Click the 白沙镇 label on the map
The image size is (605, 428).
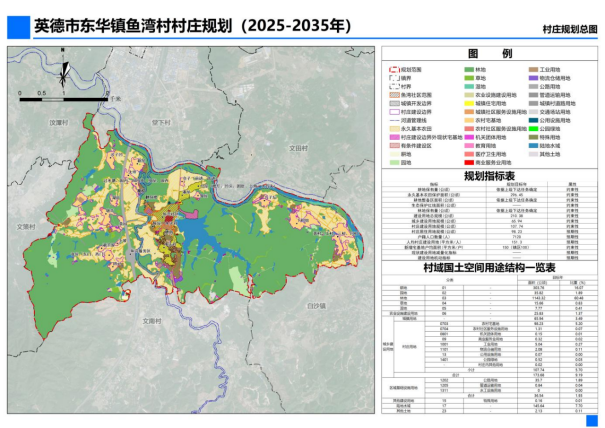318,304
